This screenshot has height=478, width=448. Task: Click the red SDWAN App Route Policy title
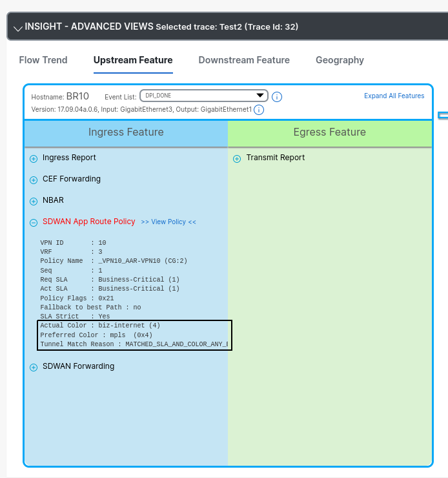[x=89, y=222]
